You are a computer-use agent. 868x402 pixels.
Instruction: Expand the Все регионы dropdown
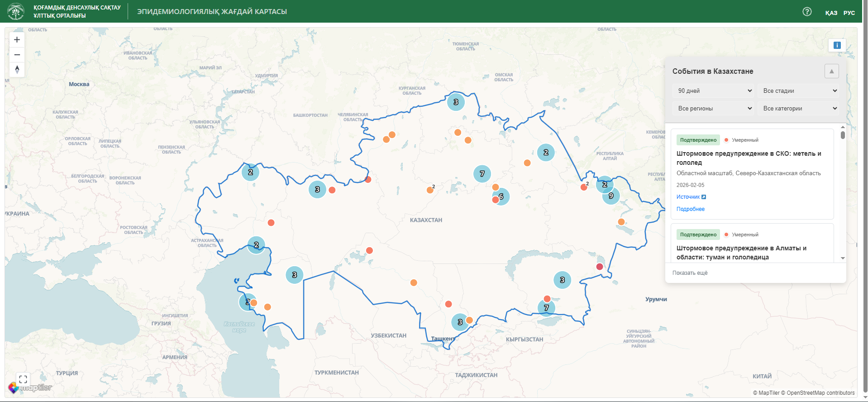[714, 109]
